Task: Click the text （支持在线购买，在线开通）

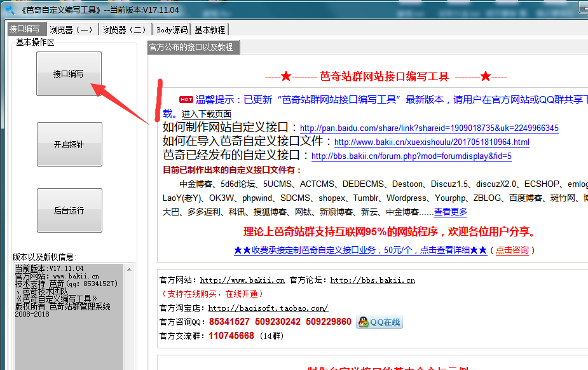Action: click(x=213, y=294)
